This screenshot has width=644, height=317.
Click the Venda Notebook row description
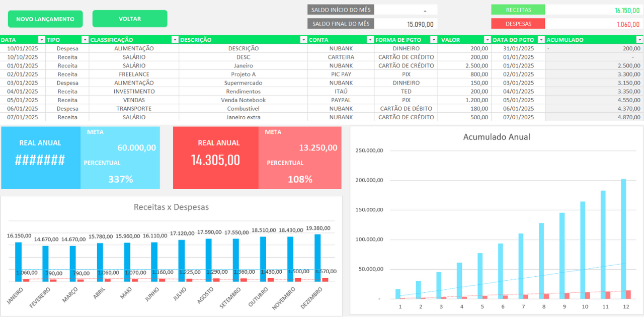[x=244, y=100]
